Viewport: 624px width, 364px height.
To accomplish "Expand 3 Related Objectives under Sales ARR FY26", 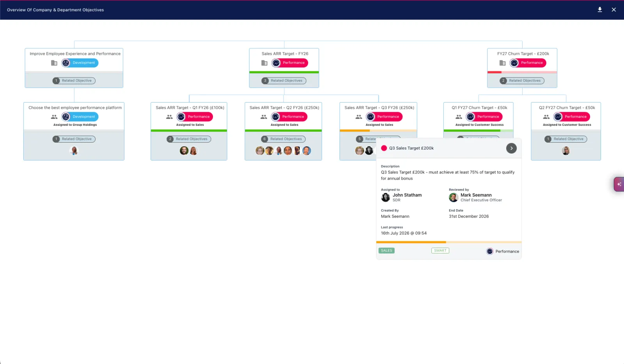I will (x=284, y=81).
